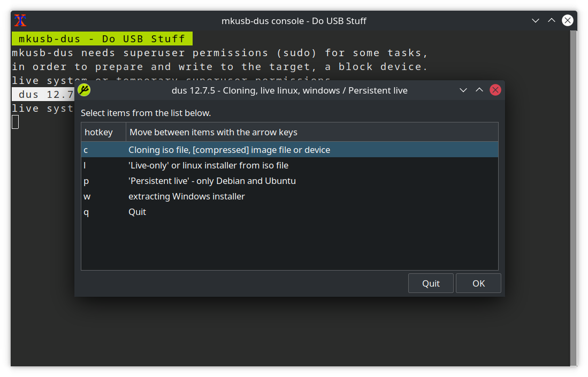Choose 'Live-only' or linux installer option

tap(208, 165)
